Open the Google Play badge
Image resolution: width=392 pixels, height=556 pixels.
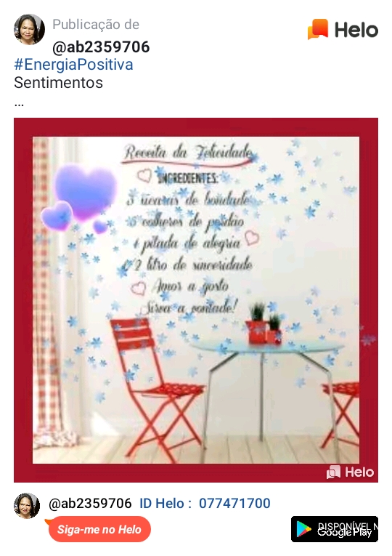335,529
